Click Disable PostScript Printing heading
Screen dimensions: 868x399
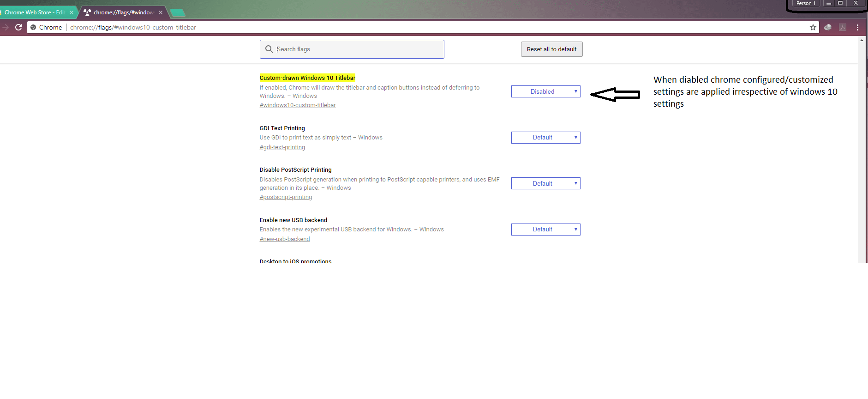pos(295,170)
